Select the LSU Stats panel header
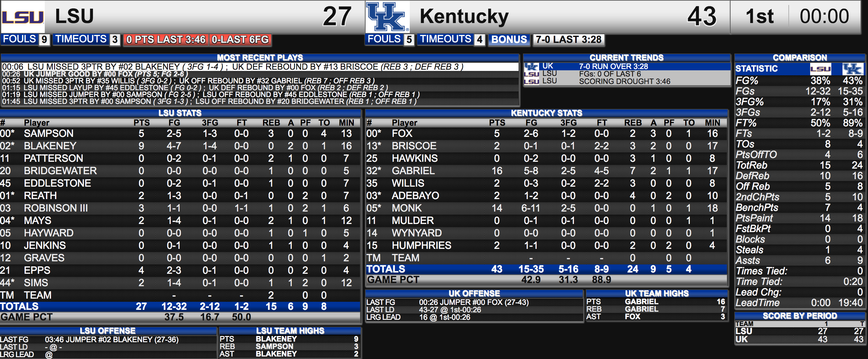The width and height of the screenshot is (868, 359). point(180,113)
